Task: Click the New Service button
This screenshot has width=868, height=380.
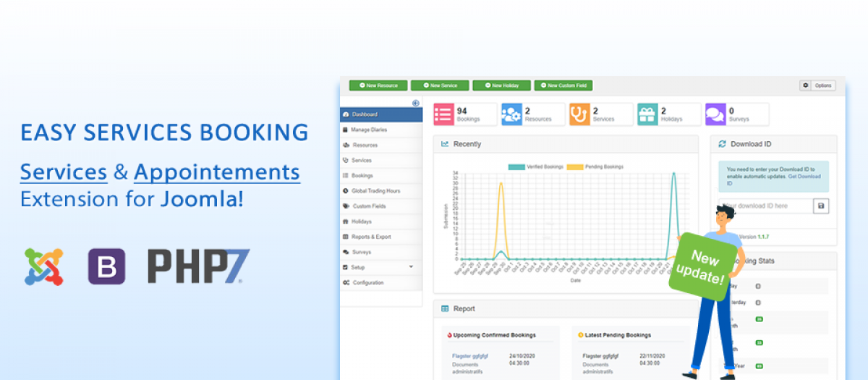Action: pos(441,85)
